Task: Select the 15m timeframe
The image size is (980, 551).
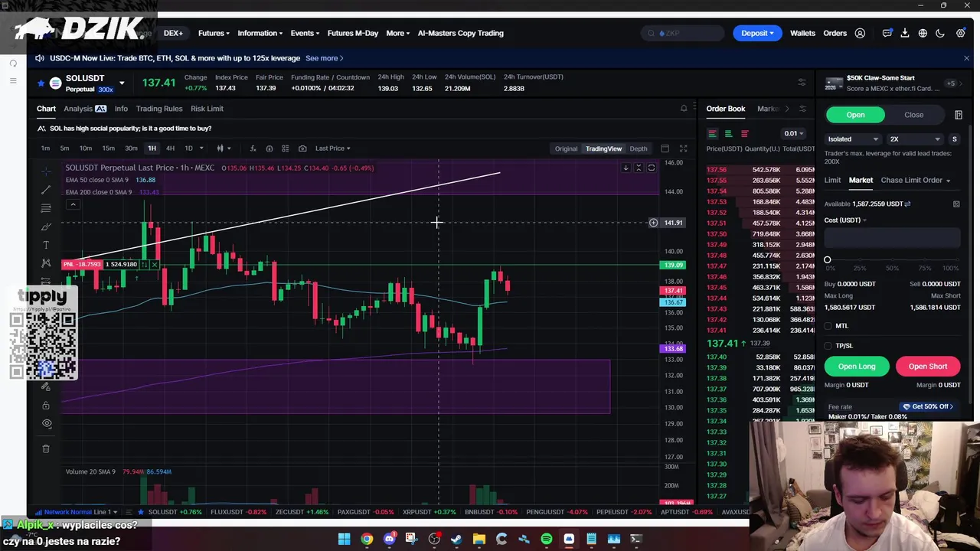Action: 108,148
